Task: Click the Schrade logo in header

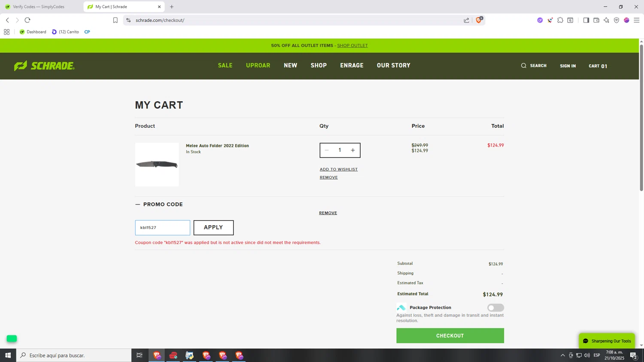Action: [44, 66]
